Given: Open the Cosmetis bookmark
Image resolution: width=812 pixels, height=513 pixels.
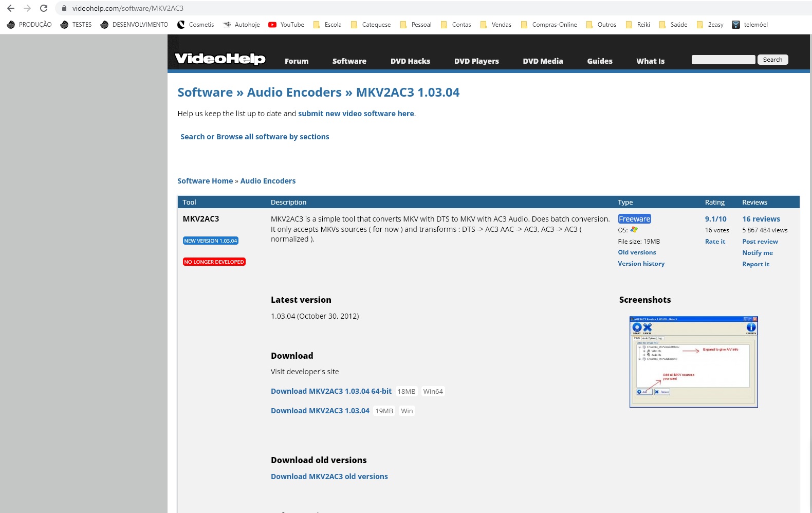Looking at the screenshot, I should (x=195, y=25).
